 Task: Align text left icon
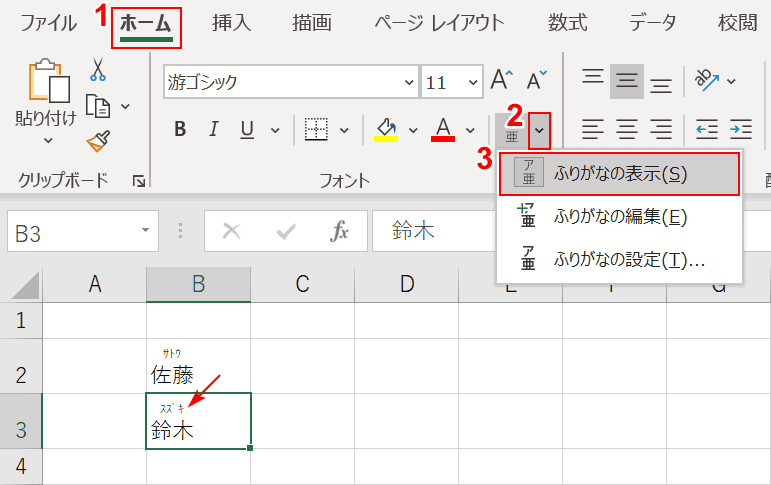[x=593, y=129]
